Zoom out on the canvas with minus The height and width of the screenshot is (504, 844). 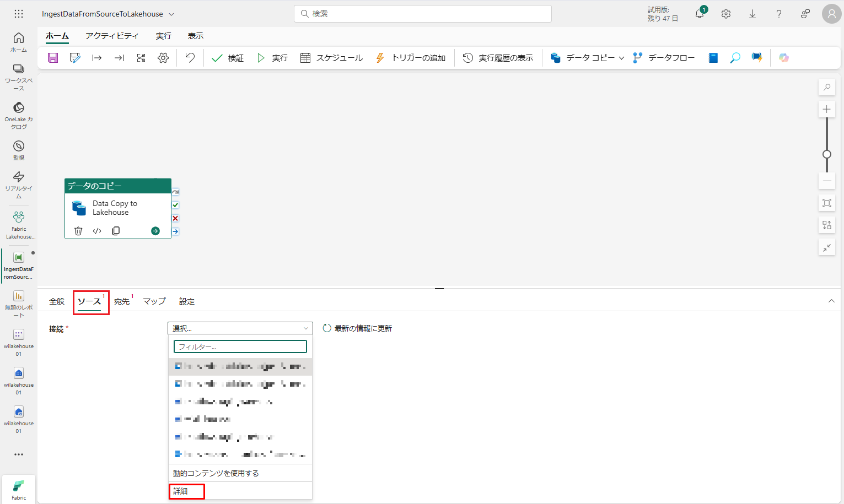coord(827,181)
